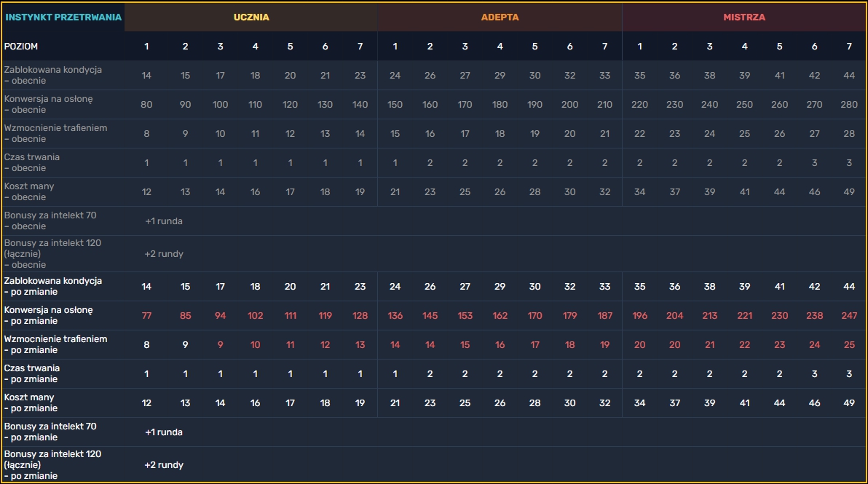Click '+1 runda' in the po zmianie row
868x484 pixels.
coord(164,432)
